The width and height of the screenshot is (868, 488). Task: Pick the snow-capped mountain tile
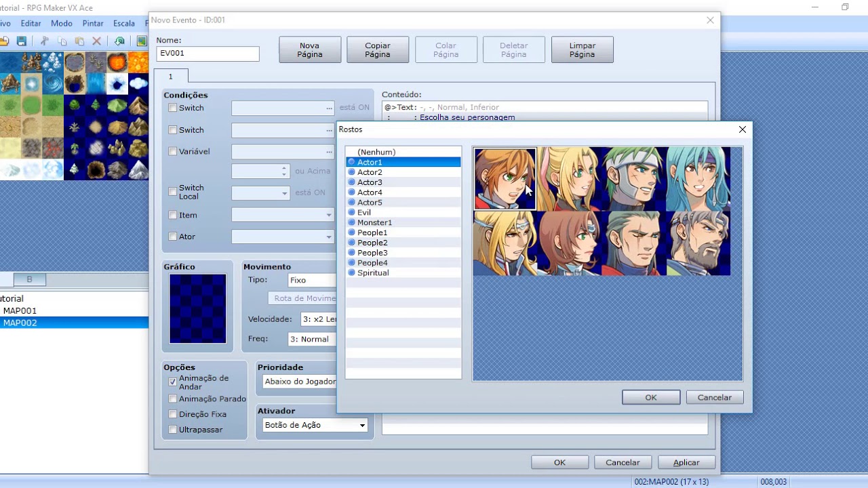(x=138, y=169)
